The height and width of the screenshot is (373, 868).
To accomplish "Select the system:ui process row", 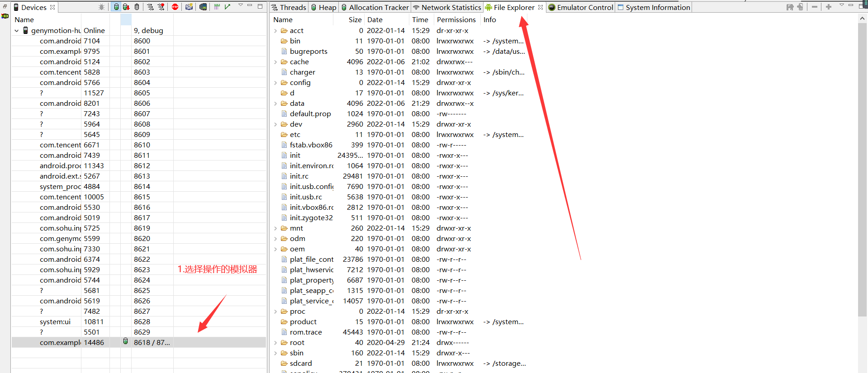I will (138, 321).
